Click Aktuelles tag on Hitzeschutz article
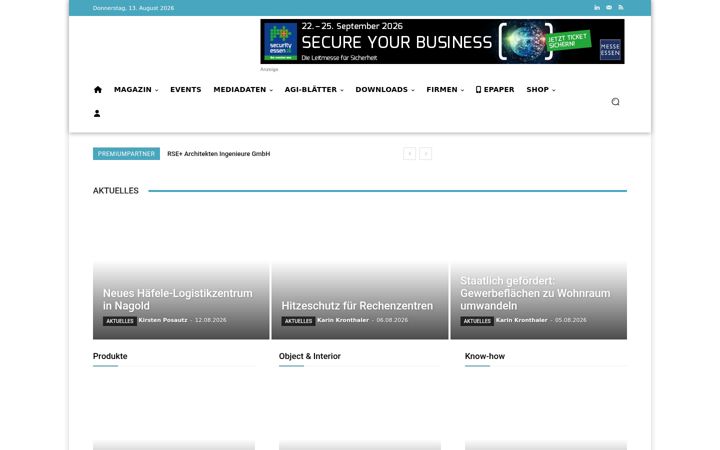 click(298, 321)
